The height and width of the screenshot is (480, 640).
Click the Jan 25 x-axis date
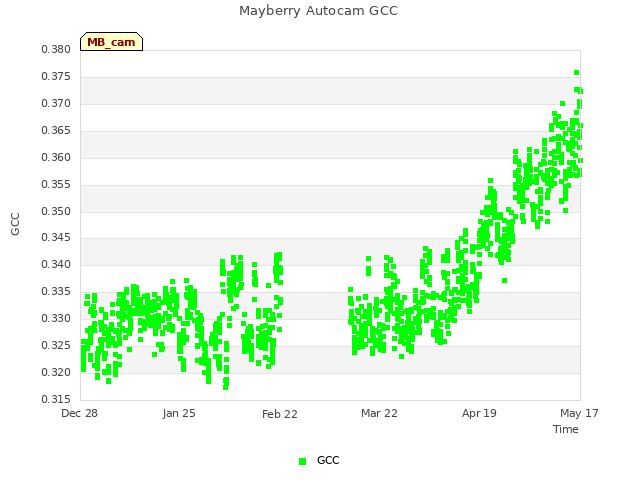click(x=179, y=413)
